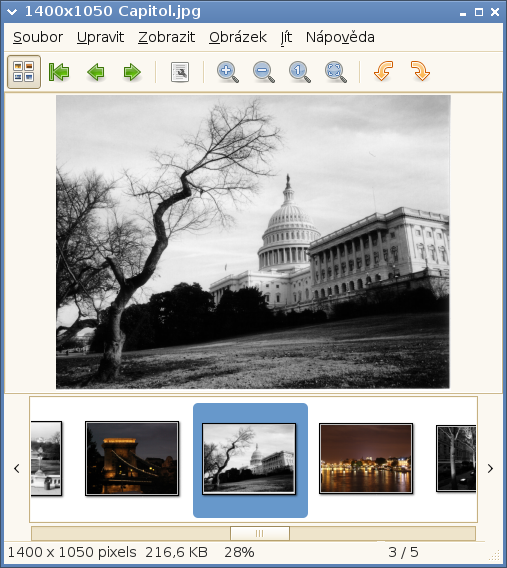
Task: Rotate the image counterclockwise
Action: 384,71
